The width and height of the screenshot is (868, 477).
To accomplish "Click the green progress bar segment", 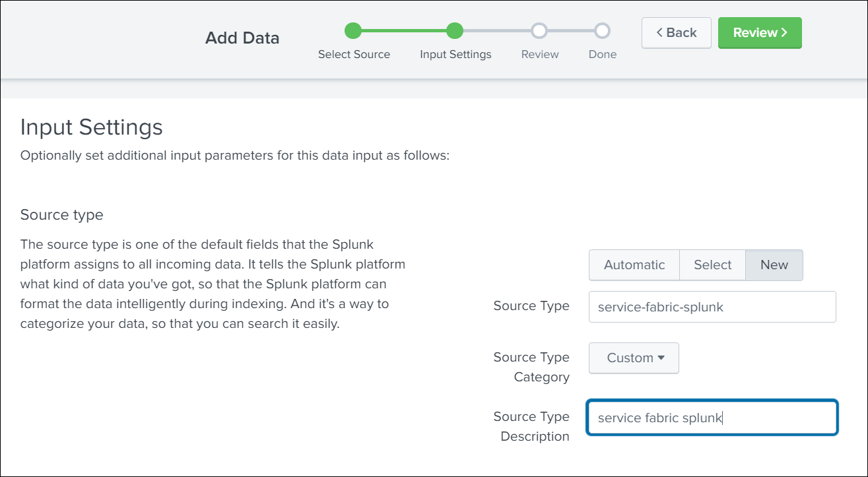I will pyautogui.click(x=404, y=30).
